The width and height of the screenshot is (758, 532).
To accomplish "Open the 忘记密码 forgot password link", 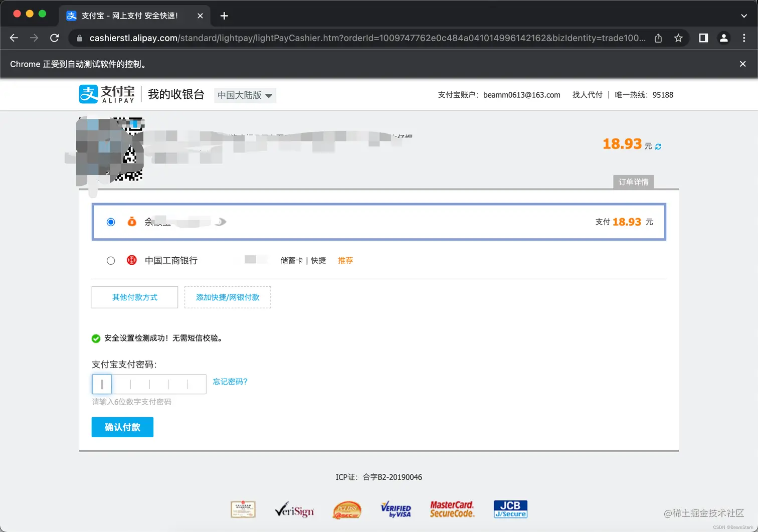I will pyautogui.click(x=230, y=382).
